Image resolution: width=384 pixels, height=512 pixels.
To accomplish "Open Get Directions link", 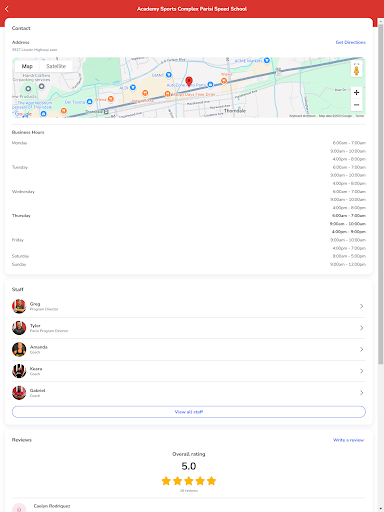I will tap(350, 42).
